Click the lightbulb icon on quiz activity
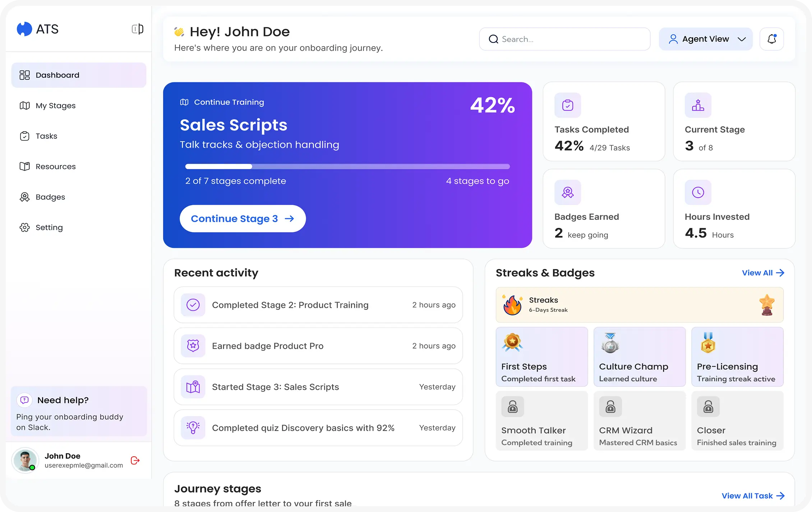The height and width of the screenshot is (512, 812). coord(193,428)
